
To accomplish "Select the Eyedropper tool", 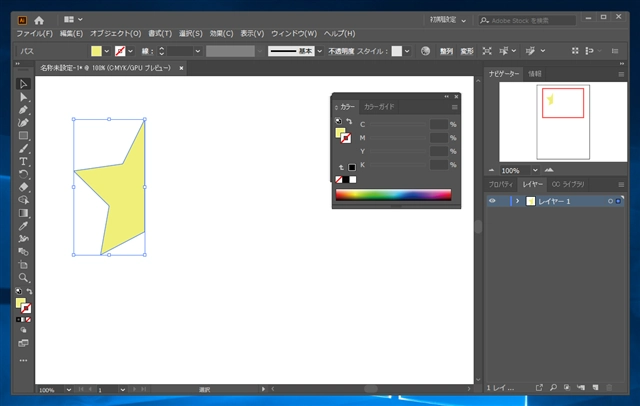I will [x=23, y=226].
